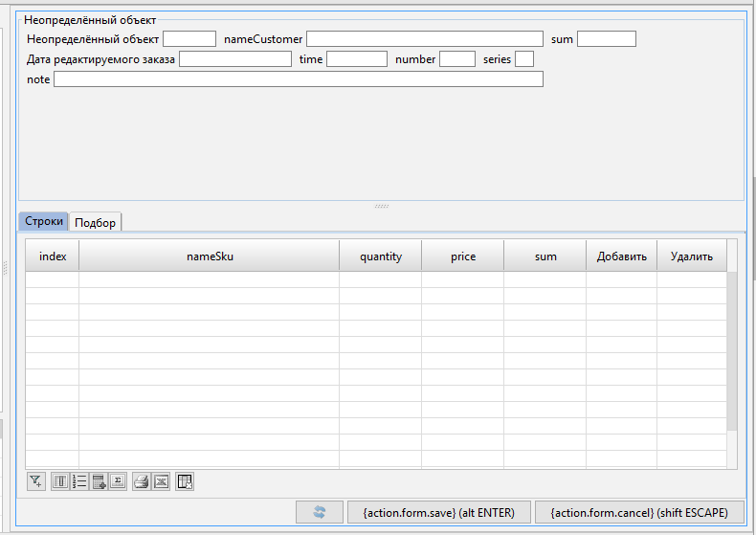Click the Дата редактируемого заказа field

[x=235, y=59]
